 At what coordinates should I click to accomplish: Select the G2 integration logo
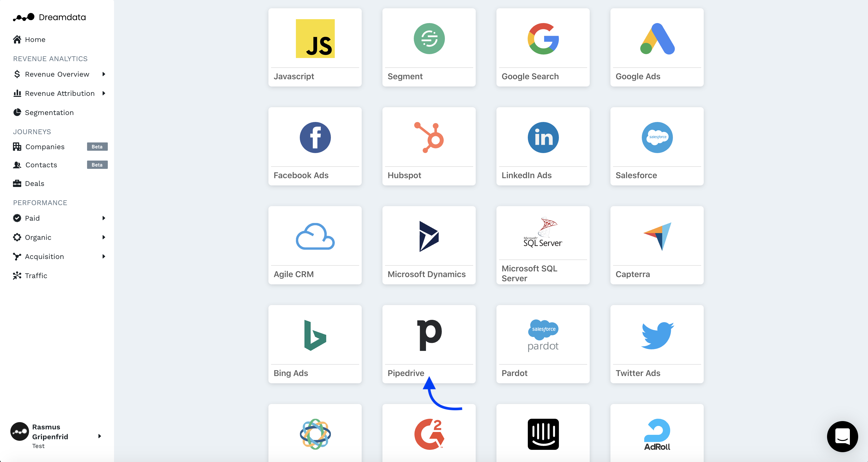[x=429, y=434]
